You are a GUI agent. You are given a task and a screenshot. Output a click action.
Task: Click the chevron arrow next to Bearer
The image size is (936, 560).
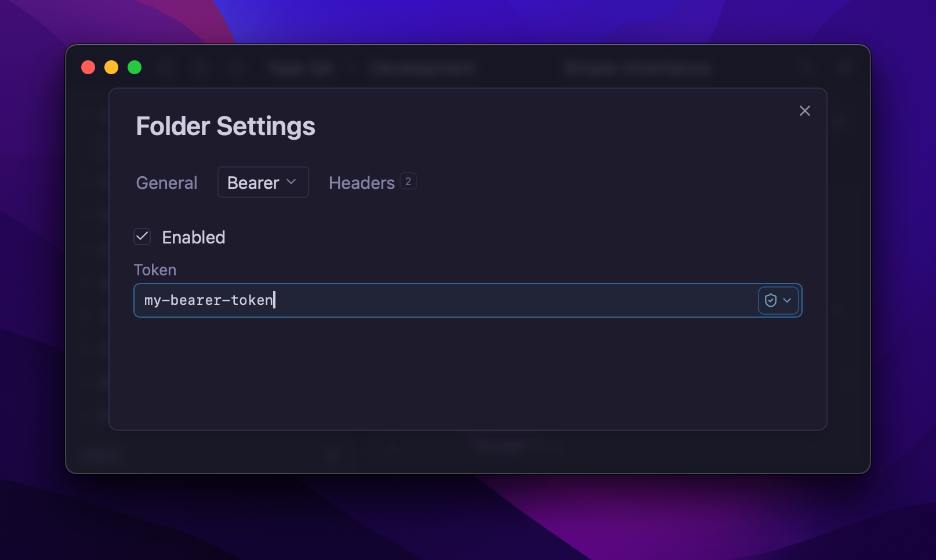(291, 182)
